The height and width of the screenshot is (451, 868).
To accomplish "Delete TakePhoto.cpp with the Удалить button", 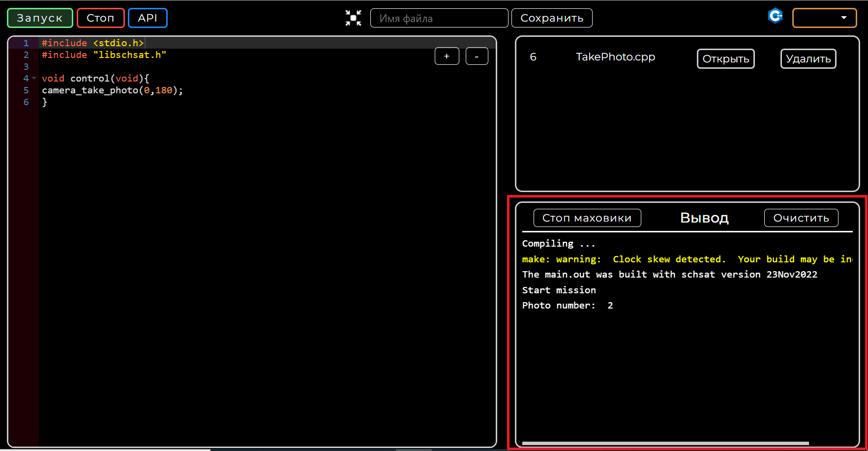I will [x=808, y=58].
